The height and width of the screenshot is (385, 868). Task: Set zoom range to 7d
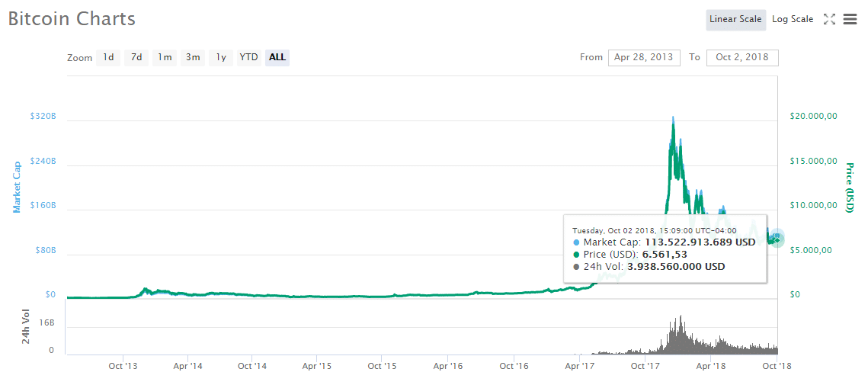point(136,58)
